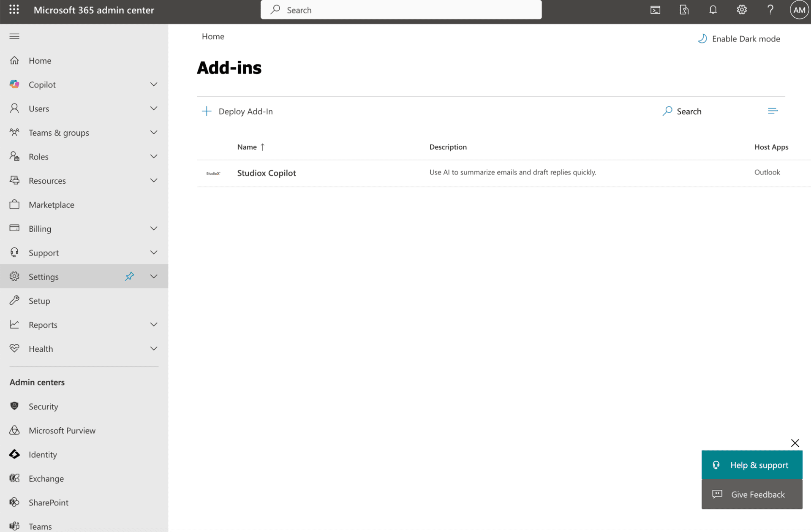The height and width of the screenshot is (532, 811).
Task: Click the notifications bell icon
Action: (713, 10)
